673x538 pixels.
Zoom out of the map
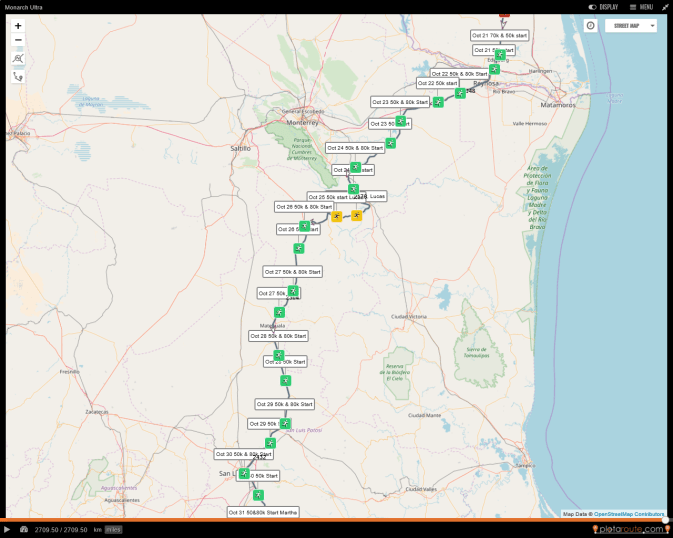point(18,40)
